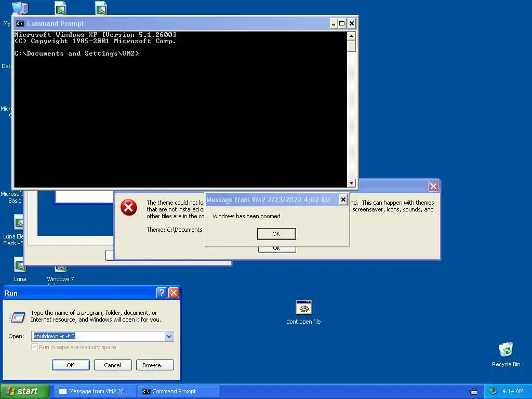
Task: Click the Run dialog program icon
Action: (17, 317)
